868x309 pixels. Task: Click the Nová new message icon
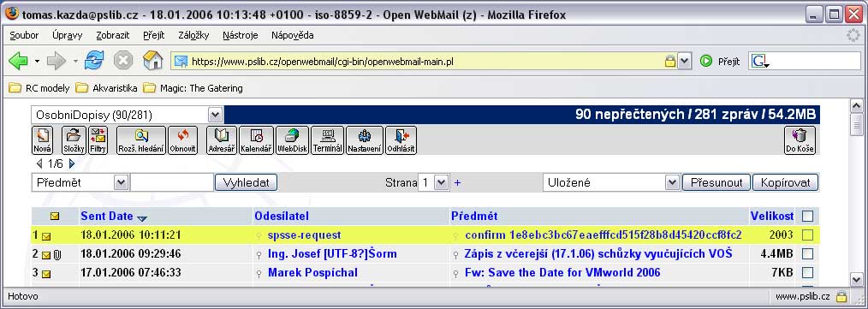click(43, 140)
